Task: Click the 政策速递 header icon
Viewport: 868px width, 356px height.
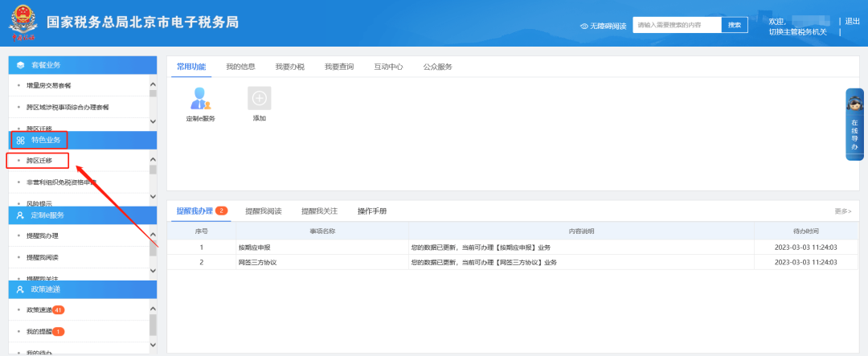Action: point(20,289)
